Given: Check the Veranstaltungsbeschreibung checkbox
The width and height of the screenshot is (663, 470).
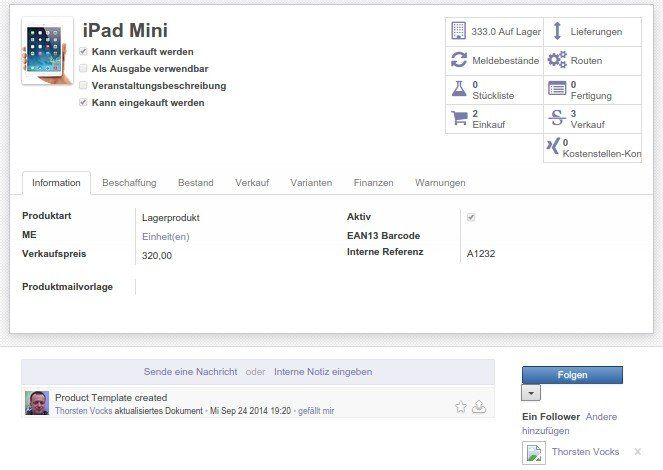Looking at the screenshot, I should tap(83, 86).
